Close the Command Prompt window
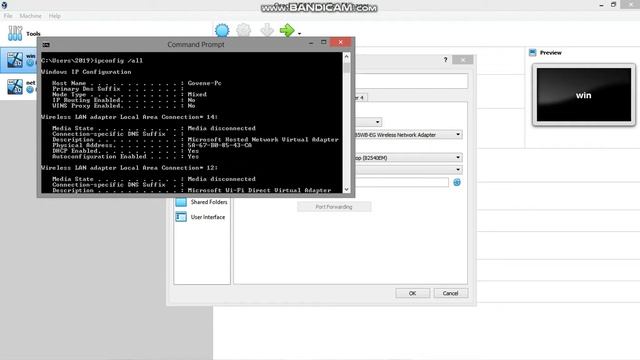 point(340,42)
